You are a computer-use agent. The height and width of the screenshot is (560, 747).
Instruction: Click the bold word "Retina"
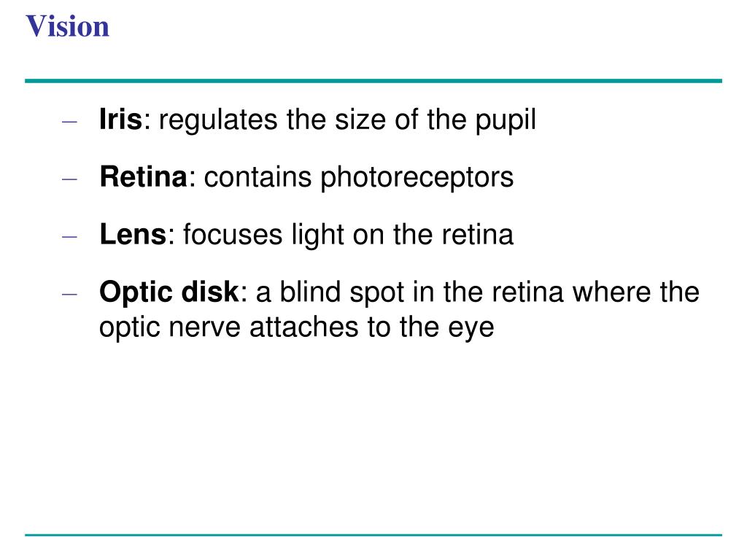144,177
